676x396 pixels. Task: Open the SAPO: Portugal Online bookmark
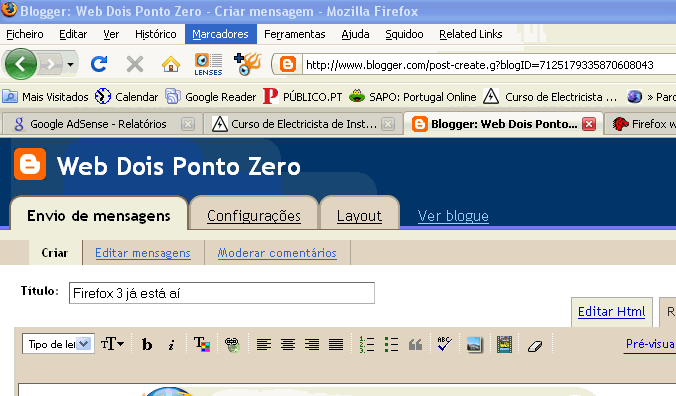point(413,97)
